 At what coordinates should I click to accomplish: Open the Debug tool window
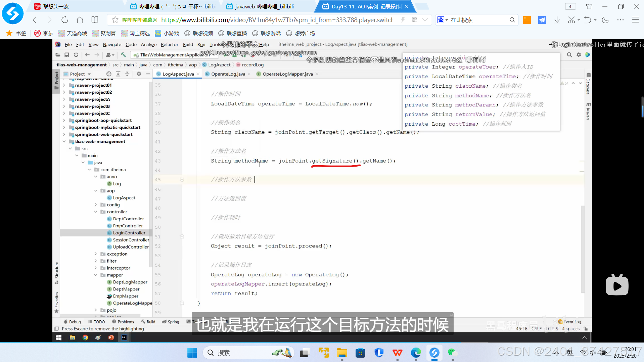pos(72,322)
